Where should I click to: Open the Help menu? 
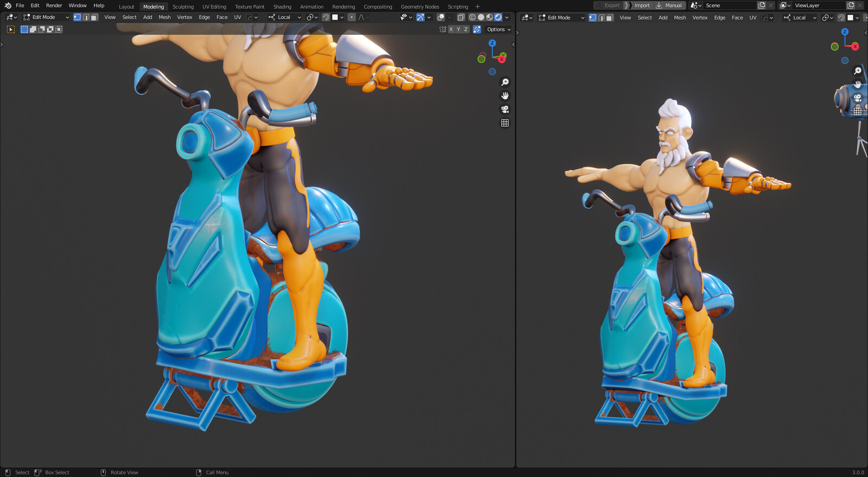[x=99, y=5]
